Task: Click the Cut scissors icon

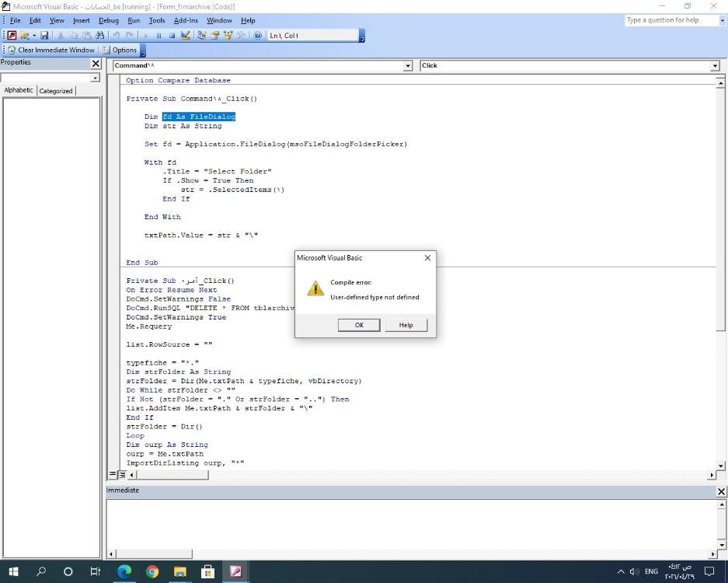Action: 61,35
